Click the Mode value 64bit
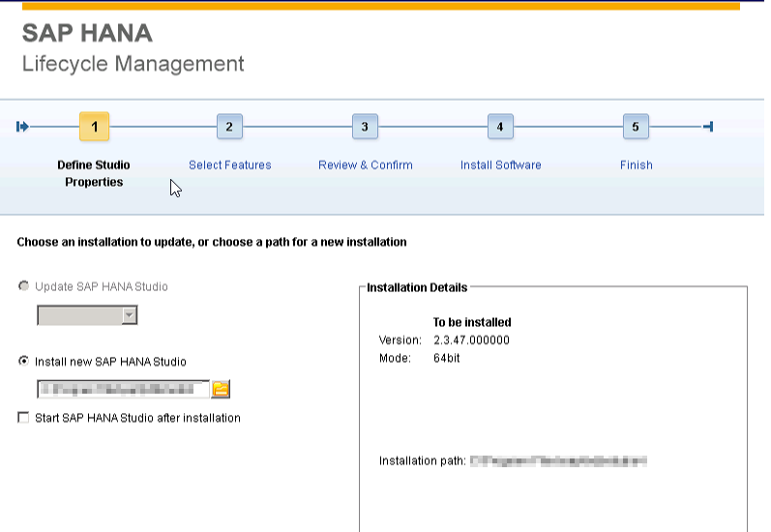This screenshot has height=532, width=771. point(447,359)
